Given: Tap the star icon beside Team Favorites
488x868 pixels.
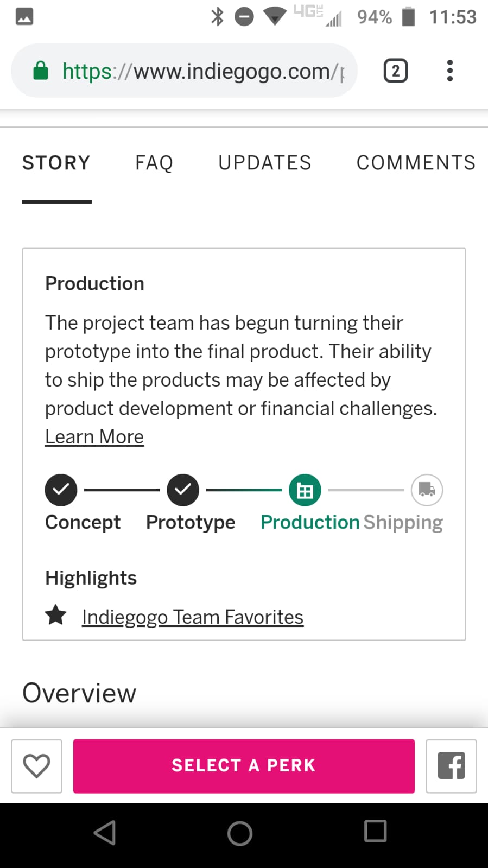Looking at the screenshot, I should 56,616.
